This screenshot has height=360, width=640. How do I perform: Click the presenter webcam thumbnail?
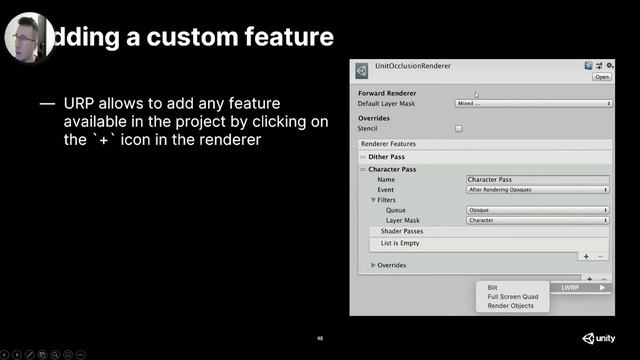coord(29,38)
